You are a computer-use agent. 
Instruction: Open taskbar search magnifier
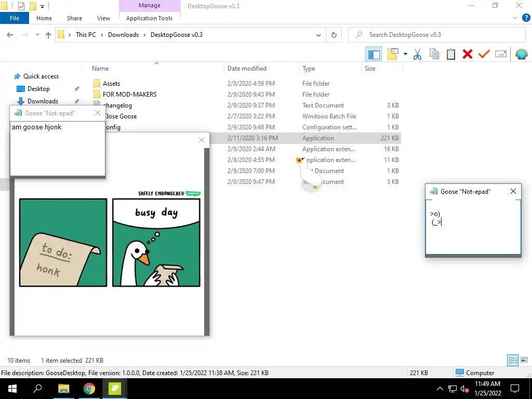37,389
